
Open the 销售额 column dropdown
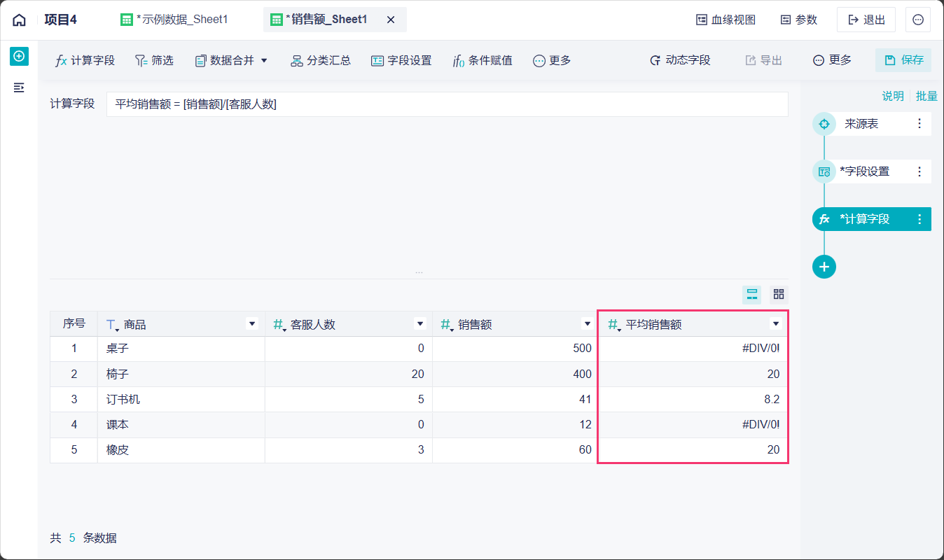tap(588, 323)
